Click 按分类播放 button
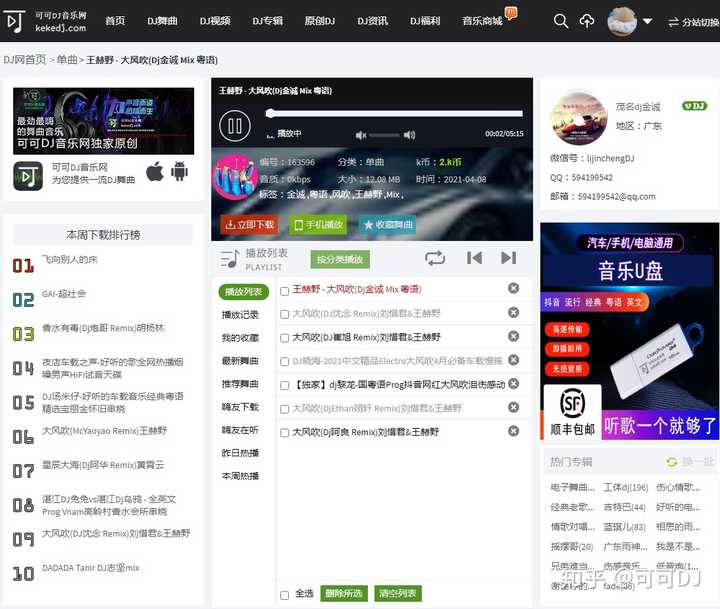 tap(340, 259)
